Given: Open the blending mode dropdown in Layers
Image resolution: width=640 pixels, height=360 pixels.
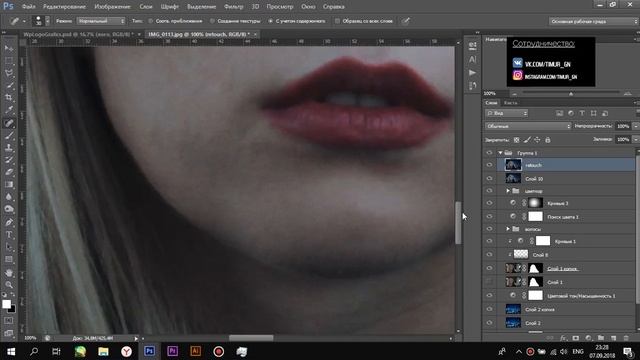Looking at the screenshot, I should [528, 126].
